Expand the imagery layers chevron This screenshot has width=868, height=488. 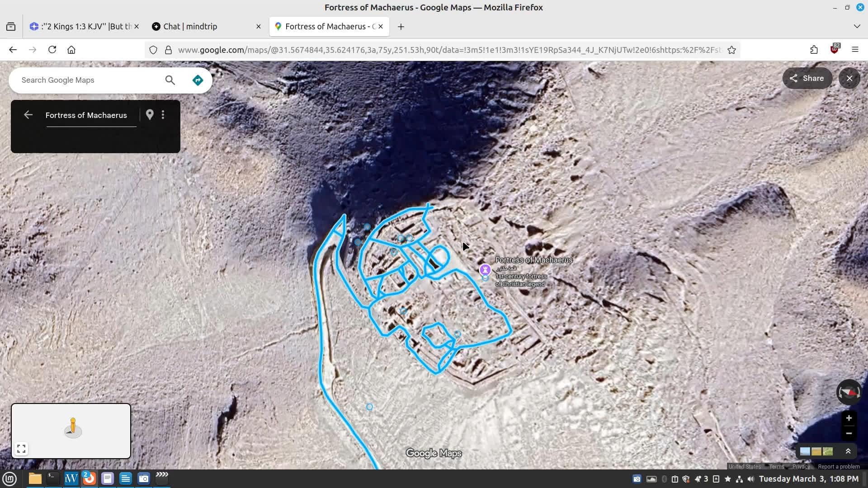848,451
